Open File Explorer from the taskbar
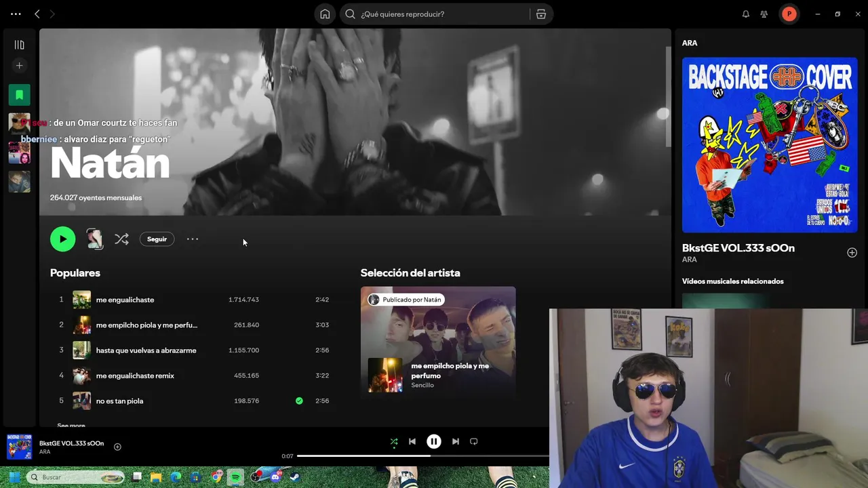868x488 pixels. tap(156, 477)
